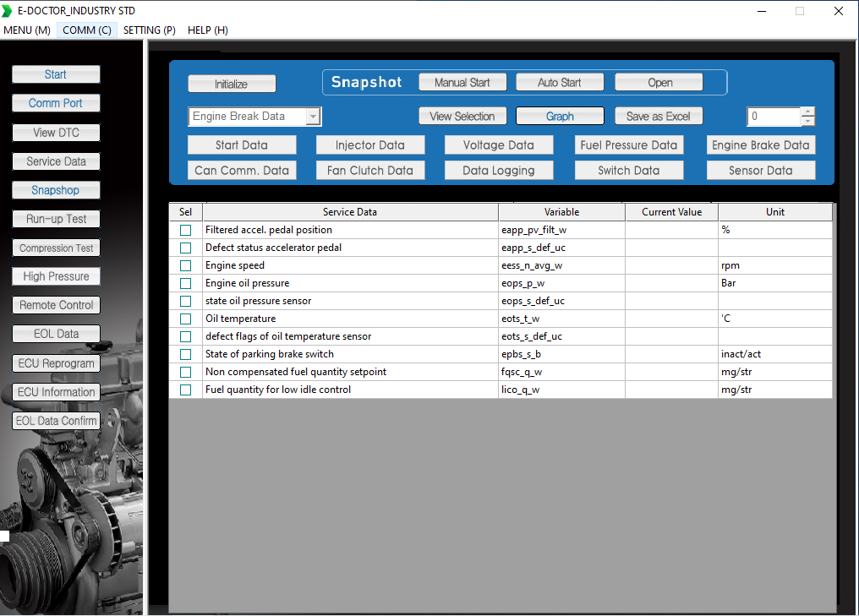This screenshot has height=616, width=859.
Task: Expand the Engine Break Data dropdown
Action: coord(313,117)
